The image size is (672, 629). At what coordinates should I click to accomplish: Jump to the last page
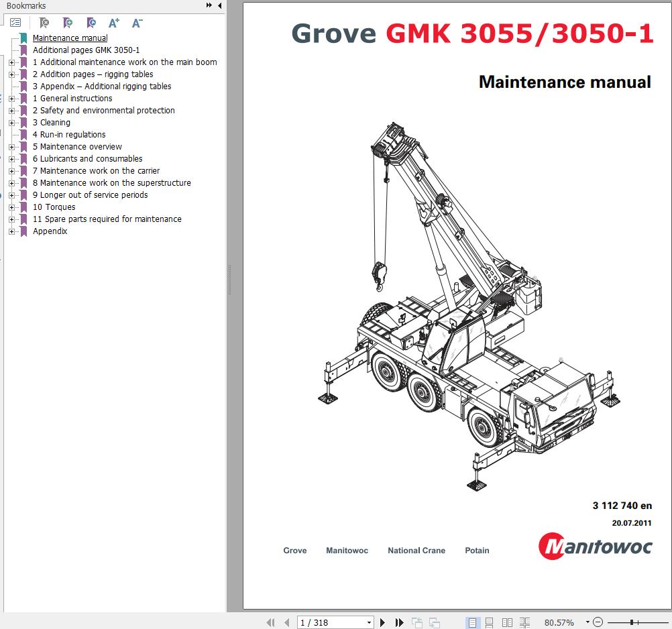(400, 622)
